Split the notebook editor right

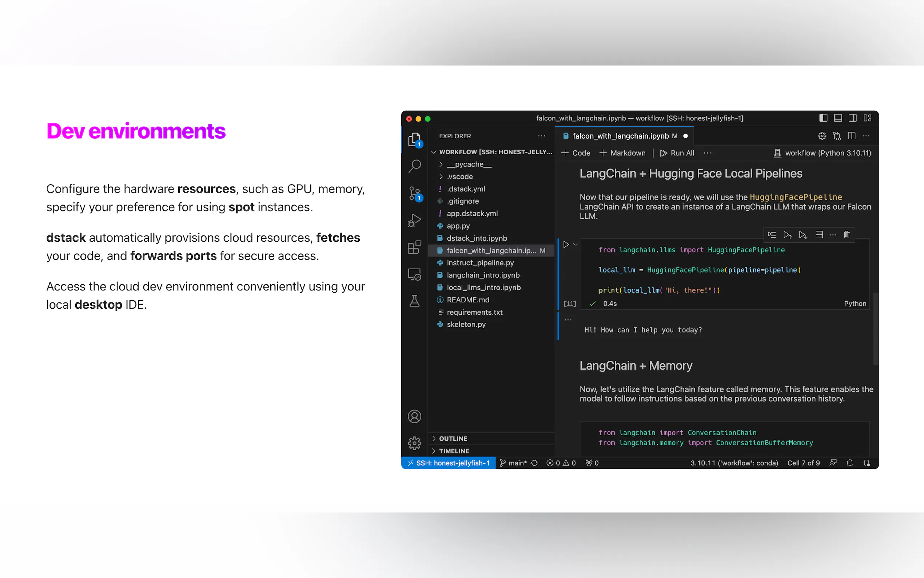[851, 136]
